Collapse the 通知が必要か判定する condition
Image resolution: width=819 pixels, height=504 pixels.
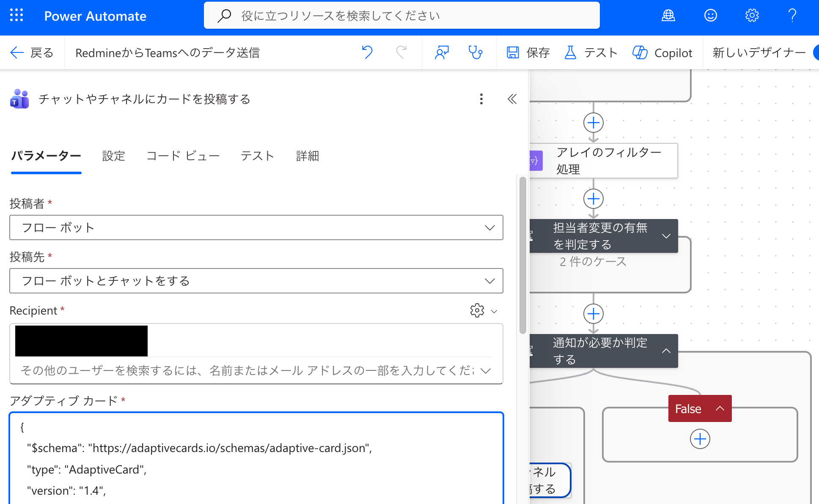[666, 351]
